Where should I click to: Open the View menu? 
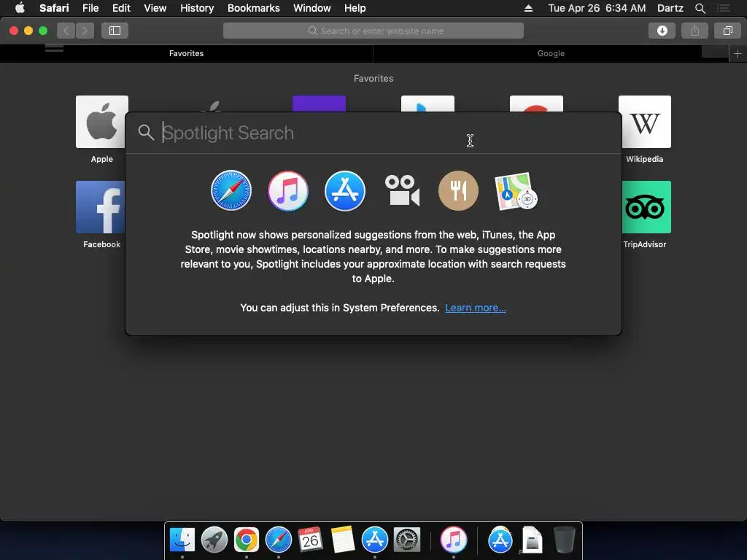click(x=155, y=8)
